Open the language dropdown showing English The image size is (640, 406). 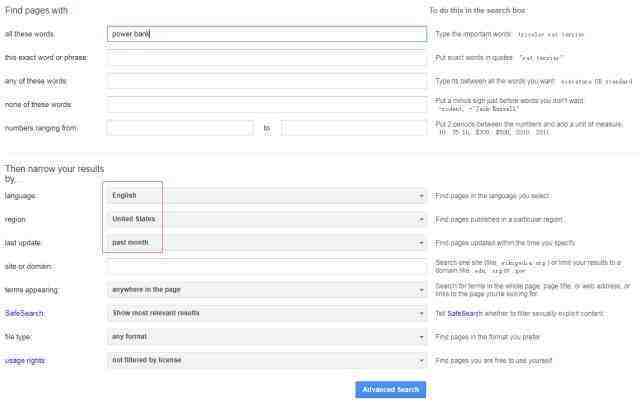tap(267, 196)
